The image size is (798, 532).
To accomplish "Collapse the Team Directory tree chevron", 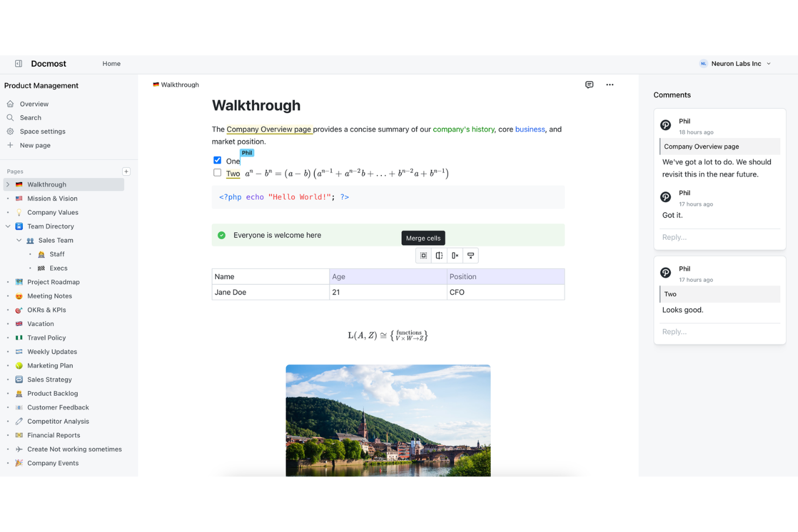I will click(x=8, y=226).
